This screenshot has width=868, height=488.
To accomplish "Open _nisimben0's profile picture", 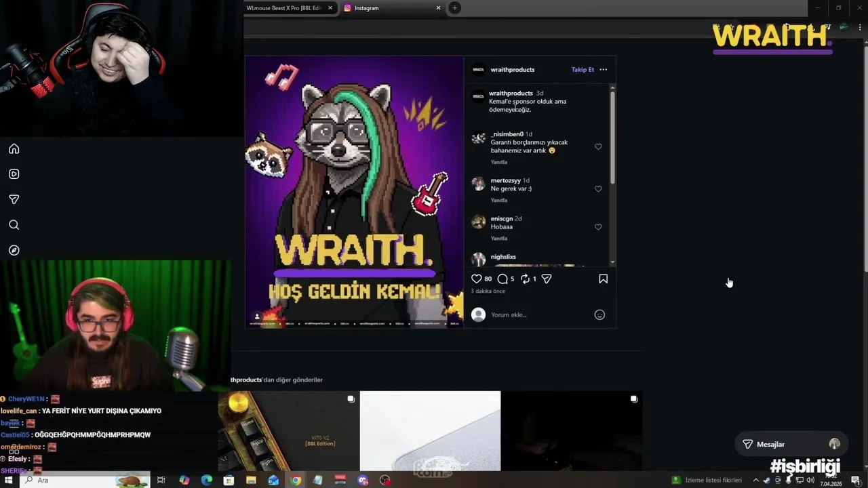I will 478,138.
